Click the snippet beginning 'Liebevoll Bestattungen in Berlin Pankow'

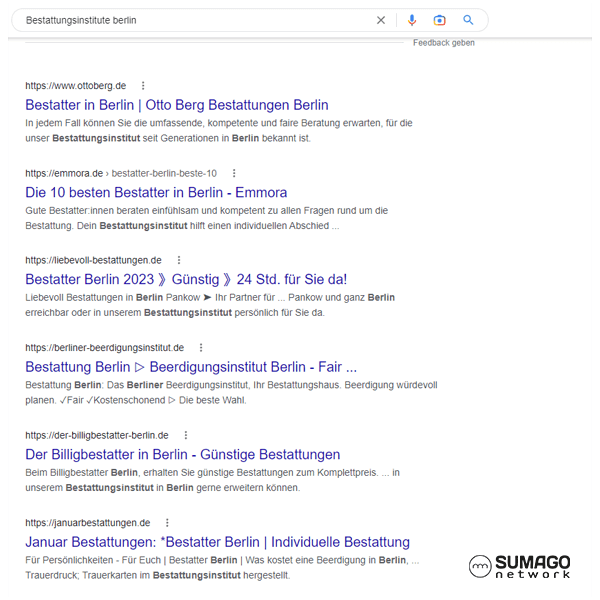[210, 305]
